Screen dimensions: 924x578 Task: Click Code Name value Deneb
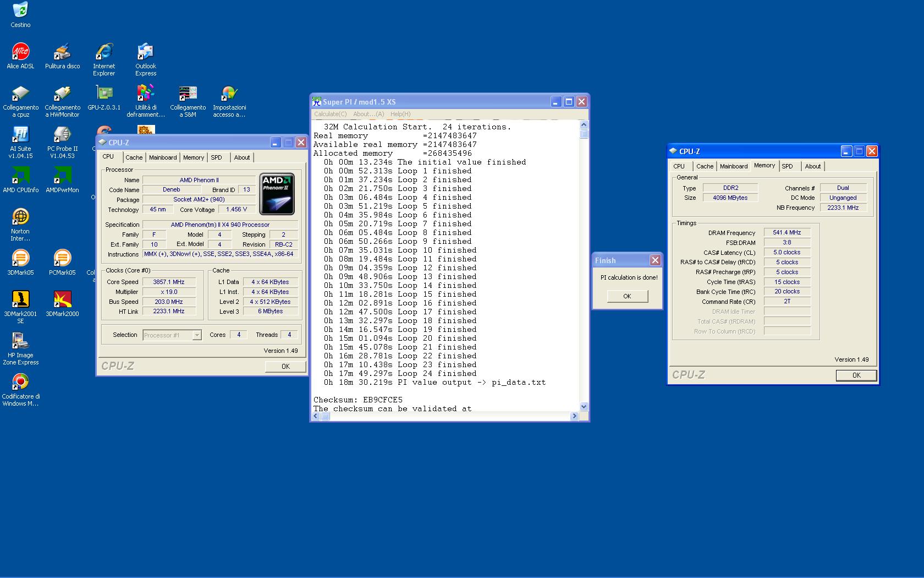coord(172,189)
